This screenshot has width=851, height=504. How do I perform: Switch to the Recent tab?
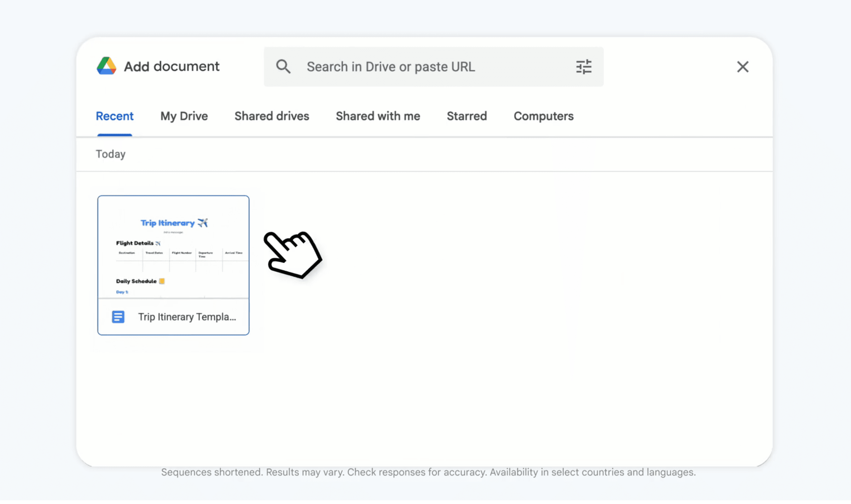tap(114, 117)
